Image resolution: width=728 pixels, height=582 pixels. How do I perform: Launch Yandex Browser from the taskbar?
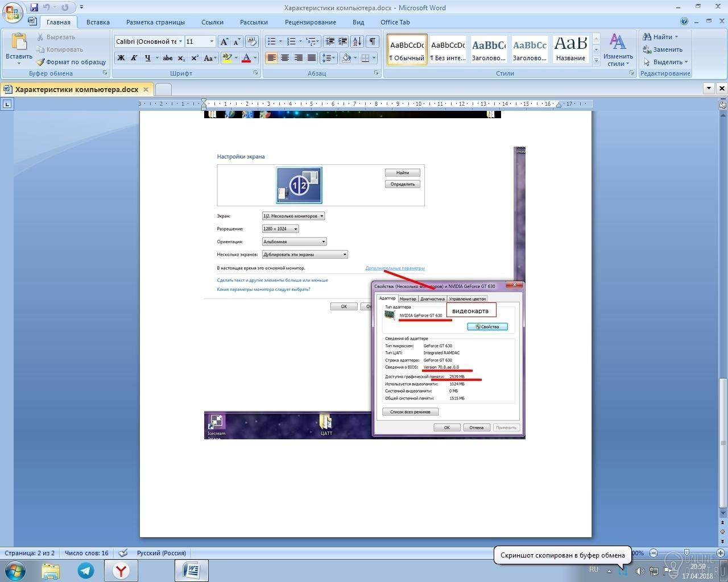coord(121,570)
